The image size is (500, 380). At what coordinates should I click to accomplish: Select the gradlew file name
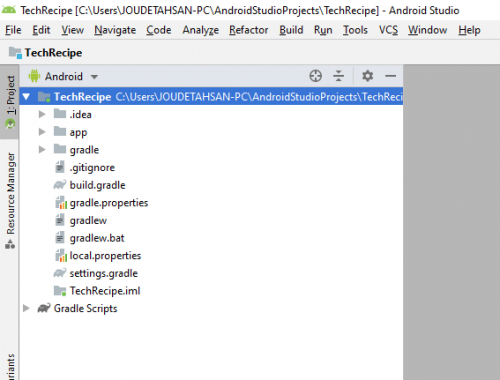click(x=88, y=221)
